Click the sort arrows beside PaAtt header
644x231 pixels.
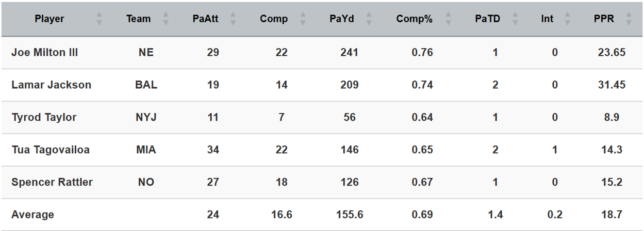coord(233,19)
